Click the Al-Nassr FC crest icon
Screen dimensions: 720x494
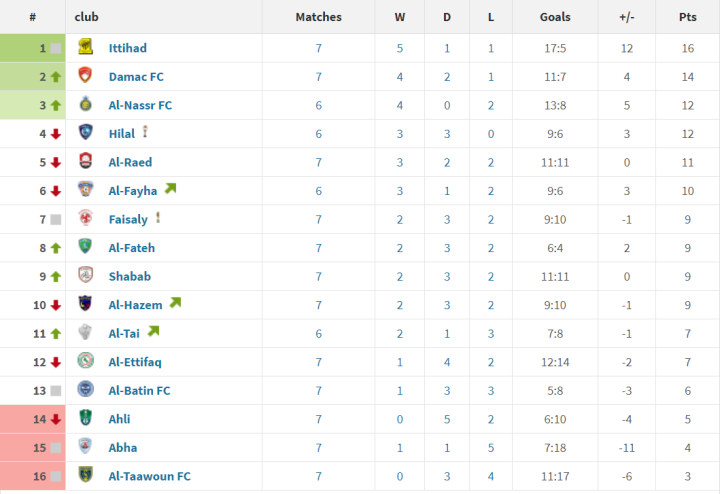pyautogui.click(x=85, y=105)
